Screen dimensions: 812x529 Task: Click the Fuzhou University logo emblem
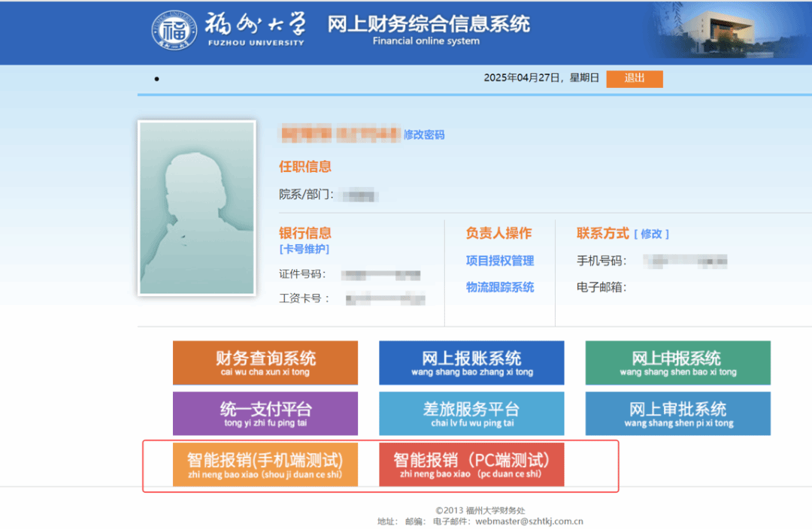174,30
